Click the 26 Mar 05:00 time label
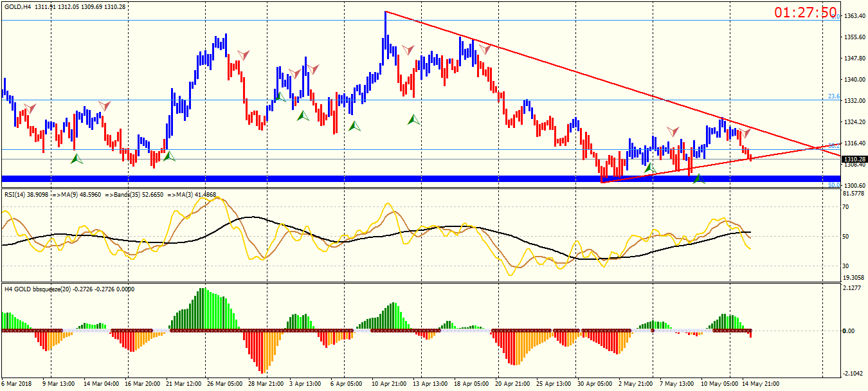Screen dimensions: 868x391 226,384
